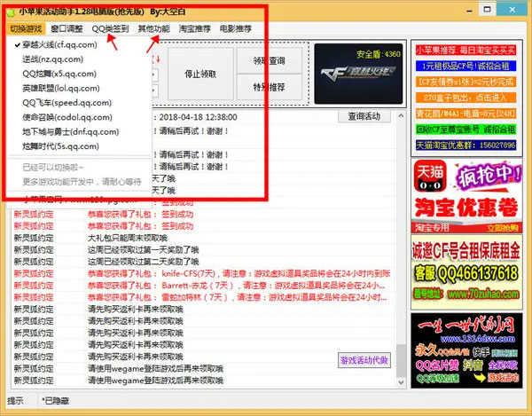The width and height of the screenshot is (532, 416).
Task: Click the 查询活动 button
Action: [364, 116]
